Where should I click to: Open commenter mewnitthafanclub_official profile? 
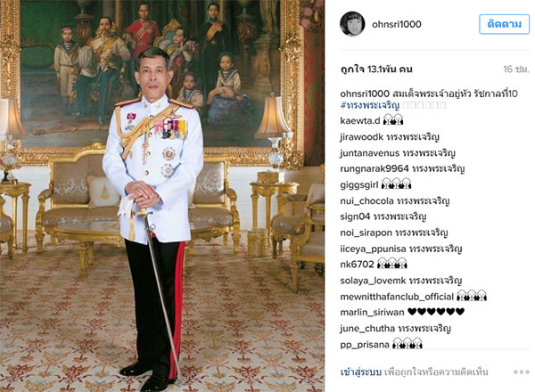tap(397, 297)
